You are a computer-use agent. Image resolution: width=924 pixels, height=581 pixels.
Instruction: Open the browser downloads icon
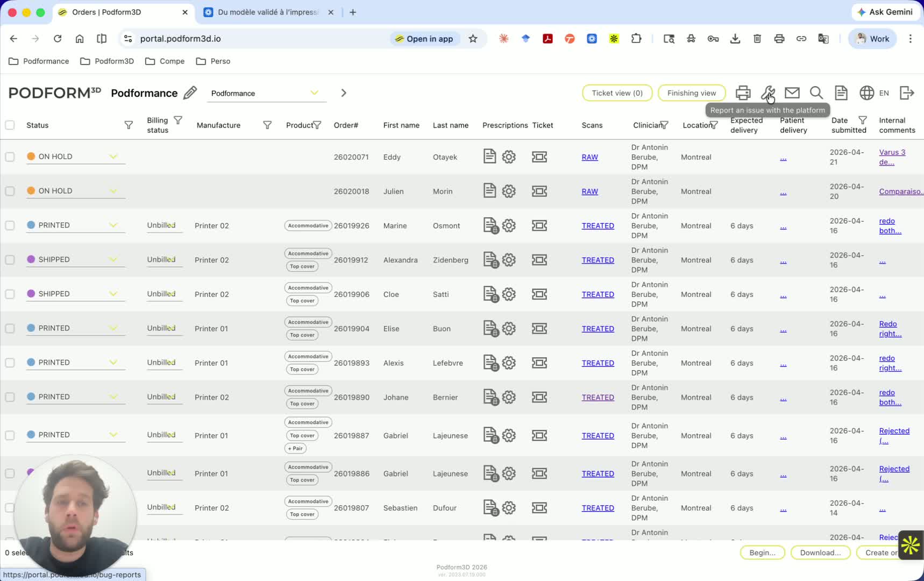[x=735, y=39]
